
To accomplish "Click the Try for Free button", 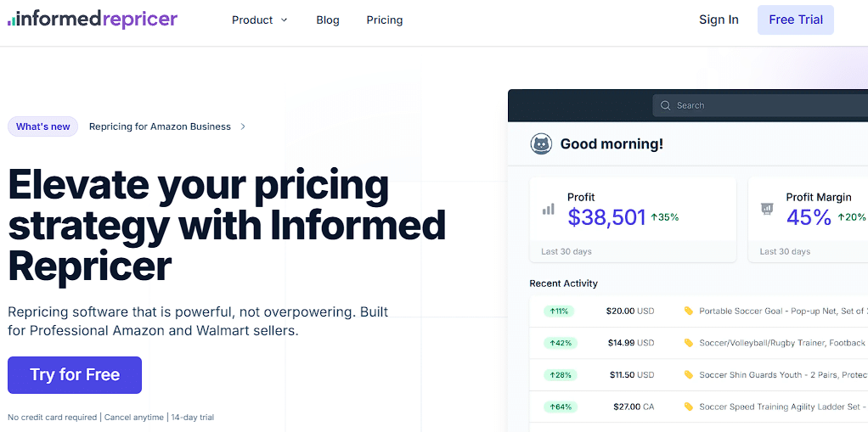I will (x=75, y=375).
